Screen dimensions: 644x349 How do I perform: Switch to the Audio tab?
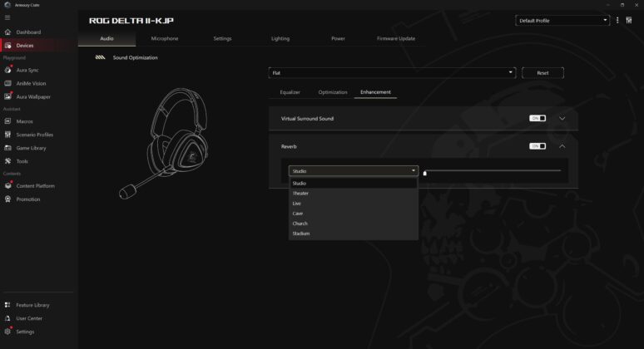pyautogui.click(x=107, y=38)
